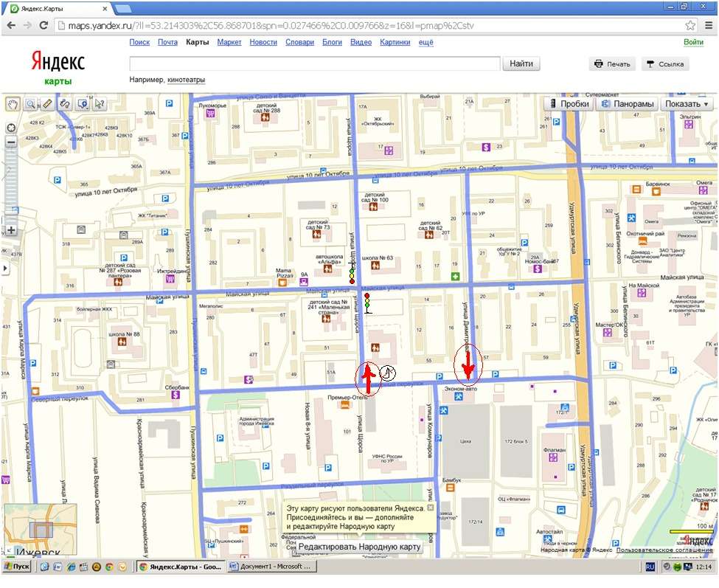Click the детский сад № 288 marker
This screenshot has height=588, width=719.
pyautogui.click(x=265, y=117)
